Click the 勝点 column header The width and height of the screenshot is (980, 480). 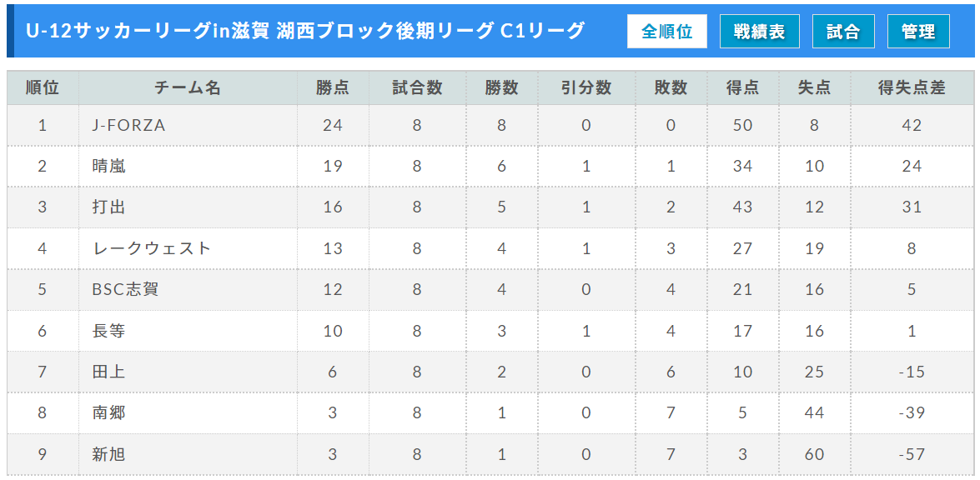coord(333,88)
